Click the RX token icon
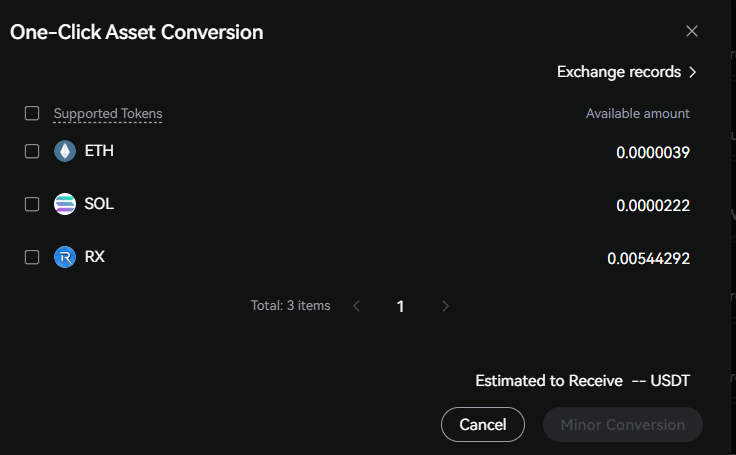 tap(65, 257)
